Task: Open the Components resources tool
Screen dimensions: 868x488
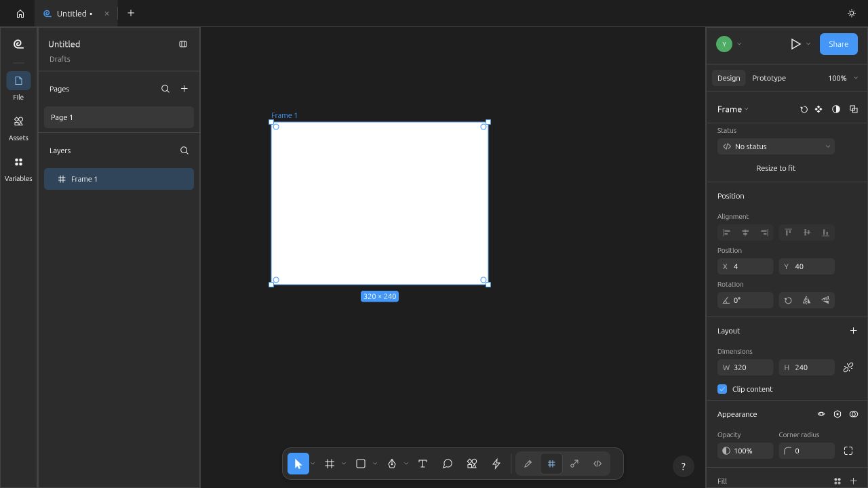Action: [x=472, y=464]
